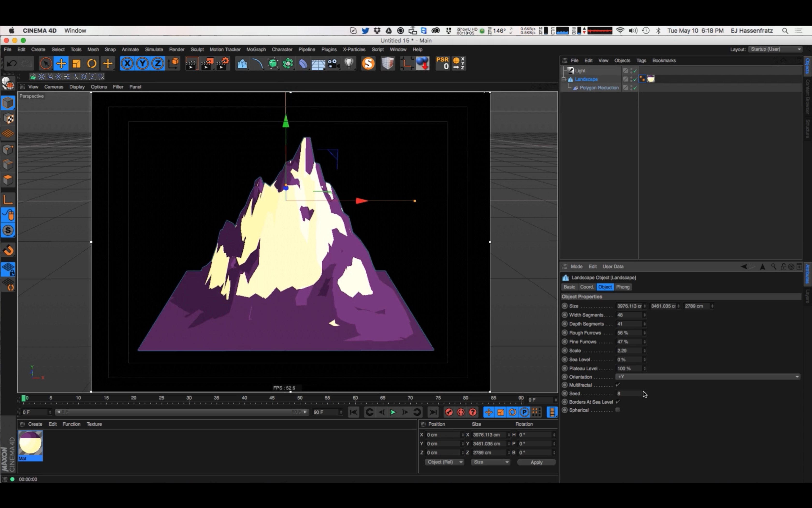Screen dimensions: 812x508
Task: Click the Sea Level stepper arrows
Action: (645, 359)
